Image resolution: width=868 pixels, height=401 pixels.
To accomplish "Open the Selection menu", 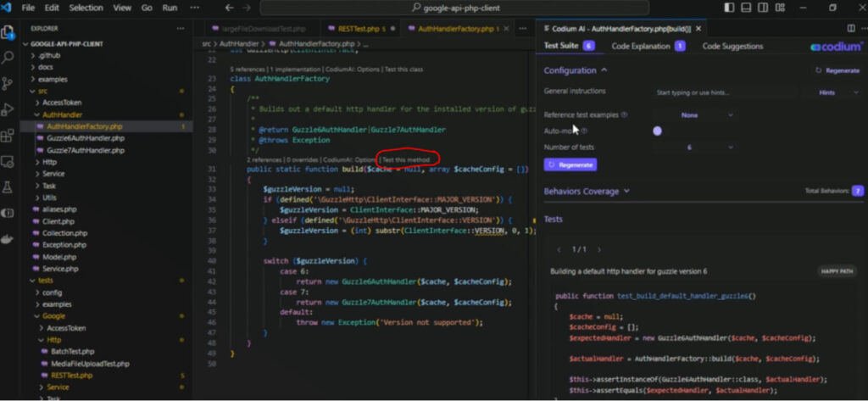I will (x=86, y=8).
